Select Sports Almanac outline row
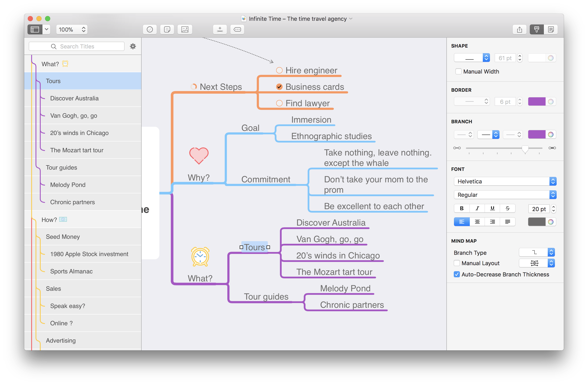The width and height of the screenshot is (588, 385). pos(83,271)
